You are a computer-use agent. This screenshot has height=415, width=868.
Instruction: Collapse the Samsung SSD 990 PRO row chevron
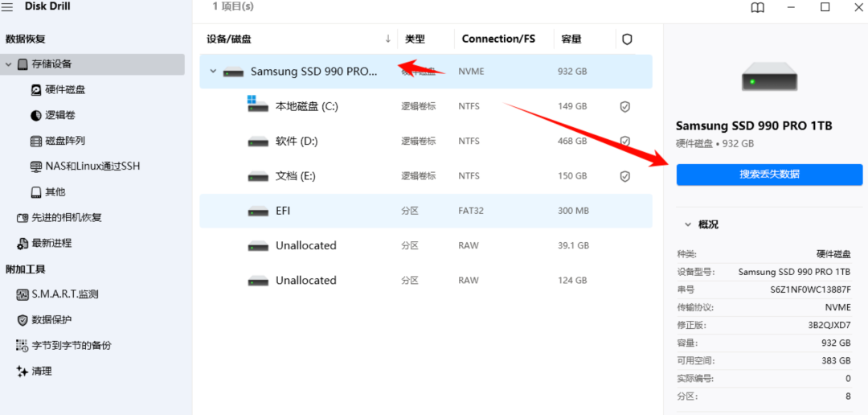point(212,72)
